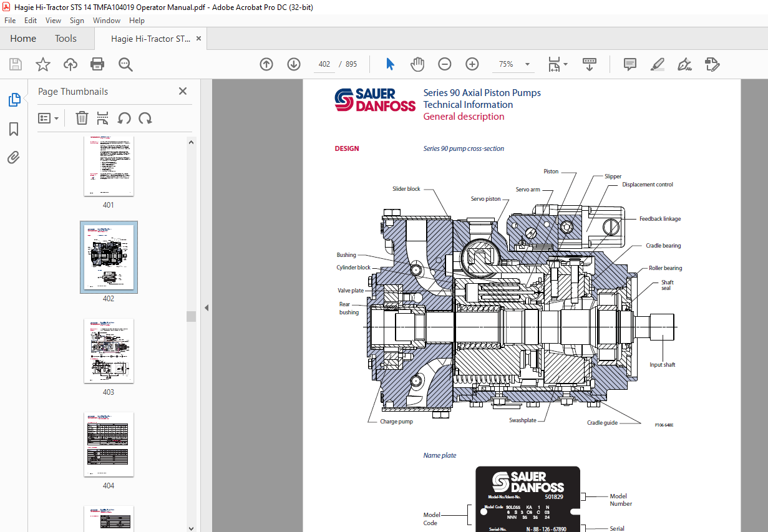Open the Sign menu

click(x=77, y=21)
